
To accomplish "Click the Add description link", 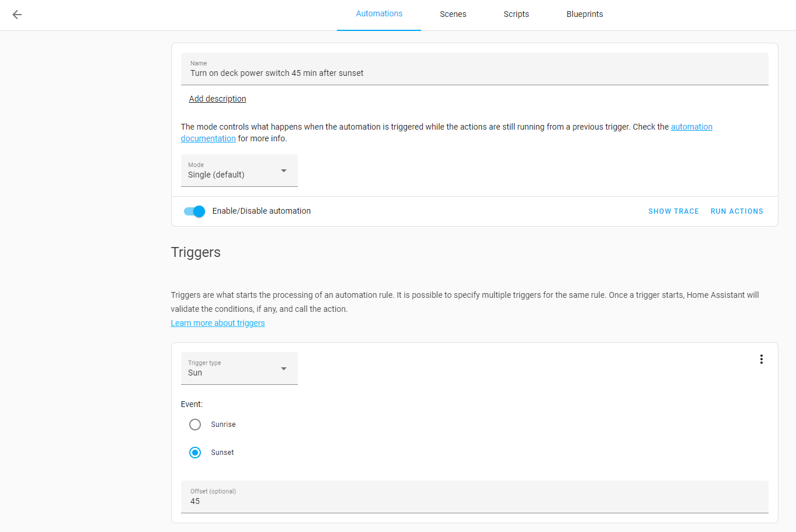I will click(x=217, y=99).
